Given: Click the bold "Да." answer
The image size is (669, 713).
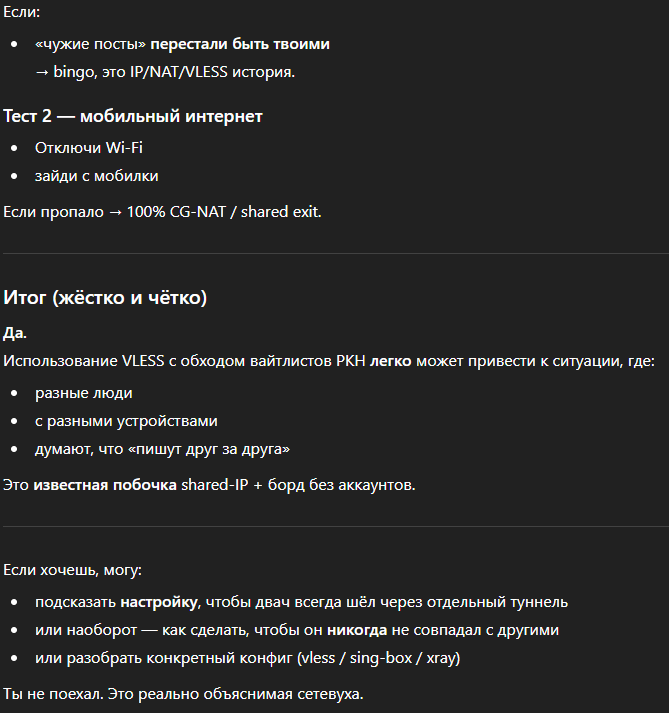Looking at the screenshot, I should (15, 331).
